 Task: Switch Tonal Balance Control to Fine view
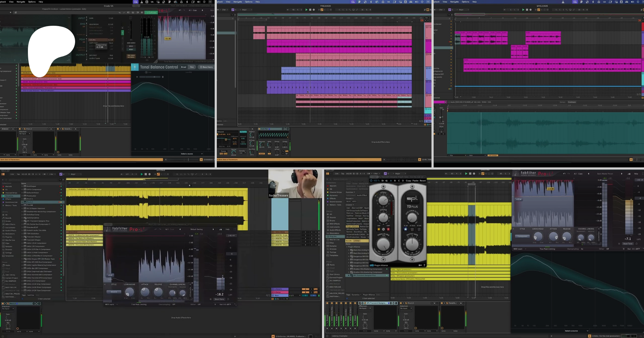192,67
